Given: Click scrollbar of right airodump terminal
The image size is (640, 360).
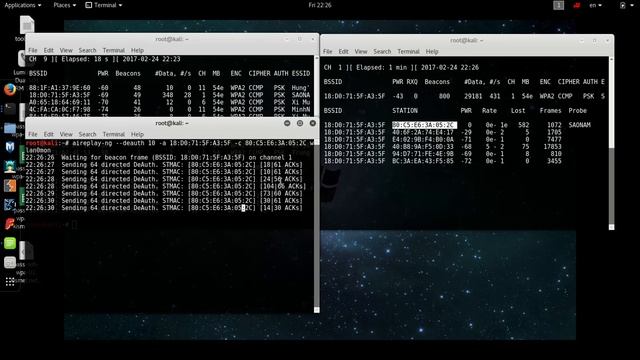Looking at the screenshot, I should click(611, 143).
